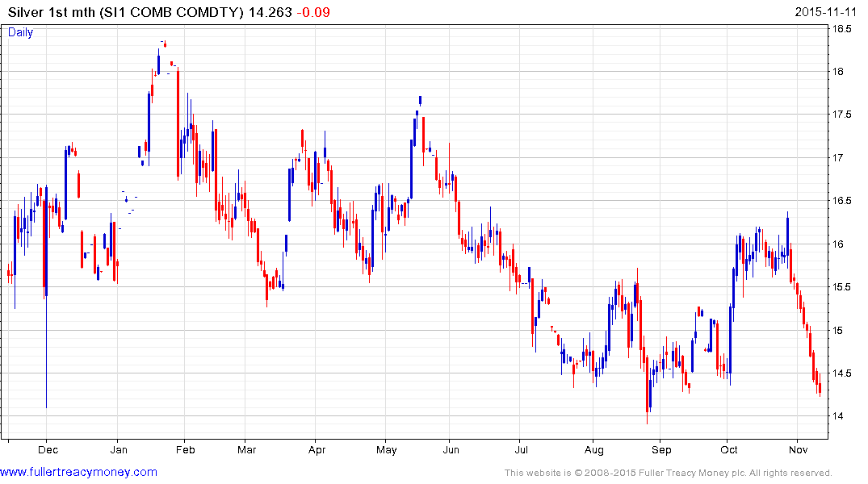The width and height of the screenshot is (868, 484).
Task: Open the www.fullertreacymoney.com link
Action: tap(78, 472)
